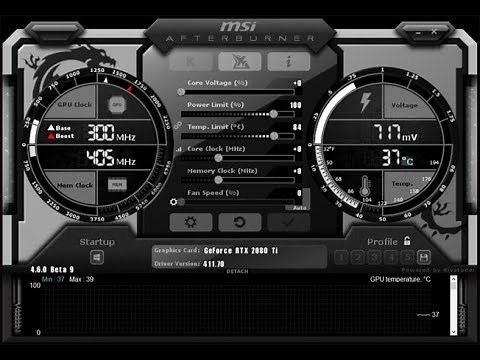Click the GeForce RTX 2080 Ti text
The image size is (480, 360).
click(241, 251)
